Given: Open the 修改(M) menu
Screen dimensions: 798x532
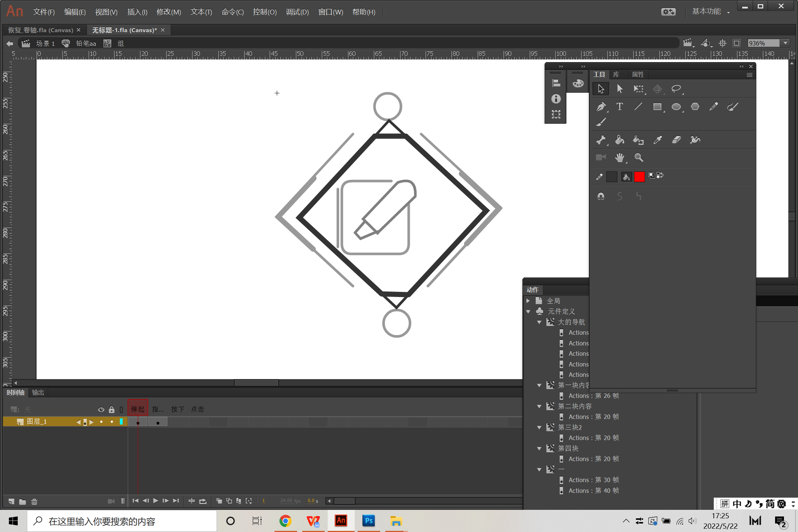Looking at the screenshot, I should coord(168,12).
